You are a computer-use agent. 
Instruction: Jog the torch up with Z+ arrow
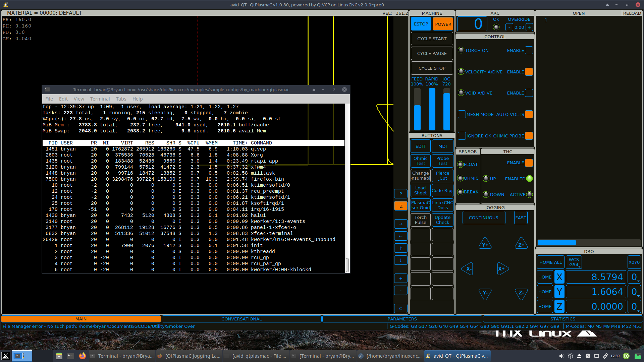pyautogui.click(x=521, y=244)
